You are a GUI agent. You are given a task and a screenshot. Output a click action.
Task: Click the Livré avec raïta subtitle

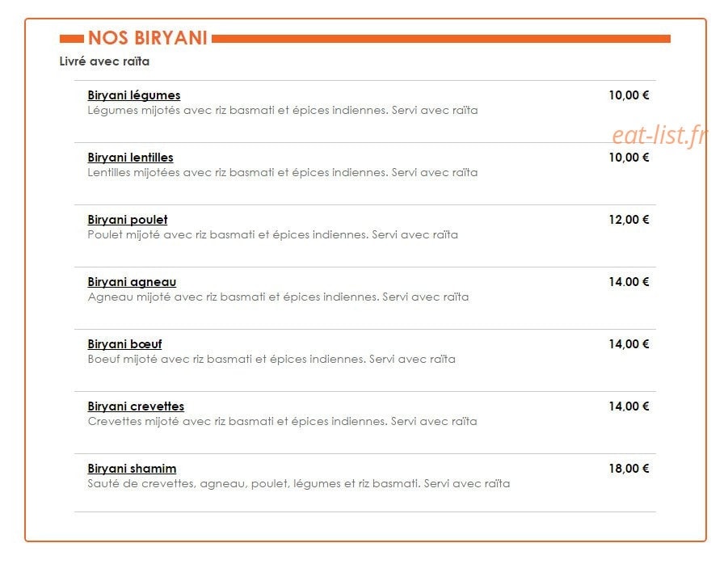(104, 61)
